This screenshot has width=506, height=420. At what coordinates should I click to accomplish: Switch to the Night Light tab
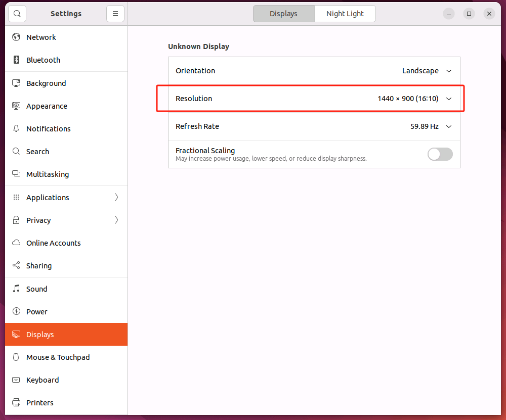click(x=345, y=14)
